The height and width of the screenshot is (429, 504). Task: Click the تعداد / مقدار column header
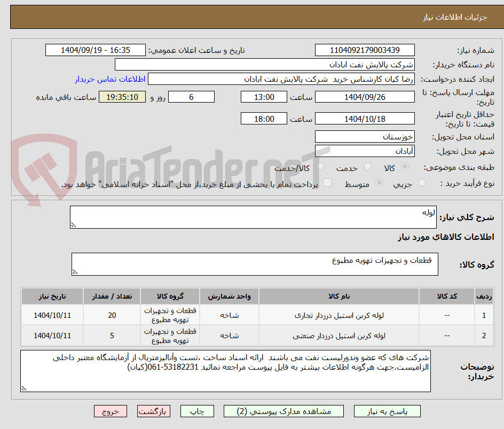(x=112, y=296)
